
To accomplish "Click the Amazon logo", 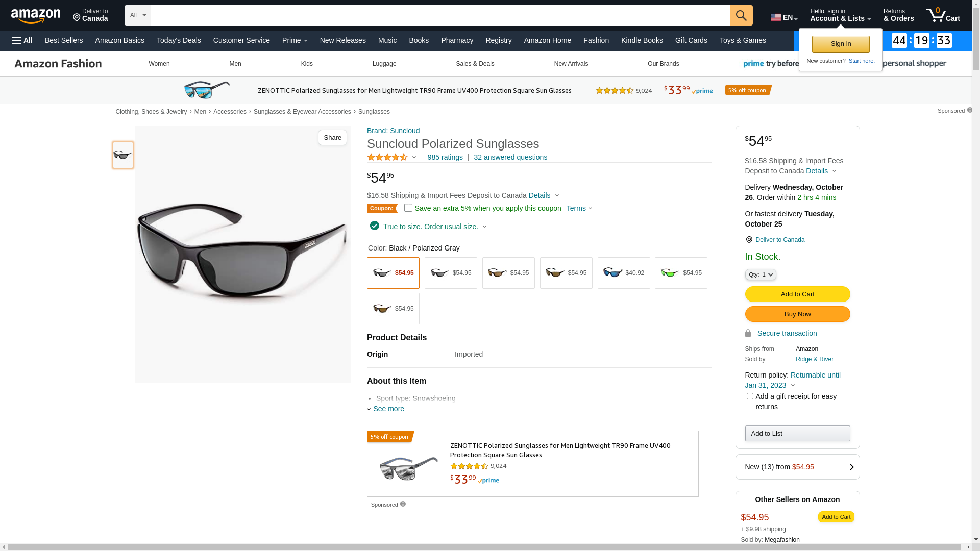I will tap(36, 16).
